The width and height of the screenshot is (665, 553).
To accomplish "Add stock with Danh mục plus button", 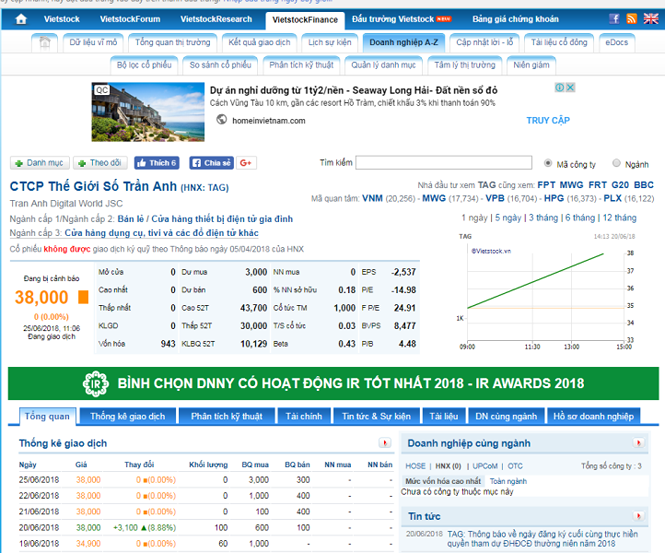I will [x=38, y=163].
